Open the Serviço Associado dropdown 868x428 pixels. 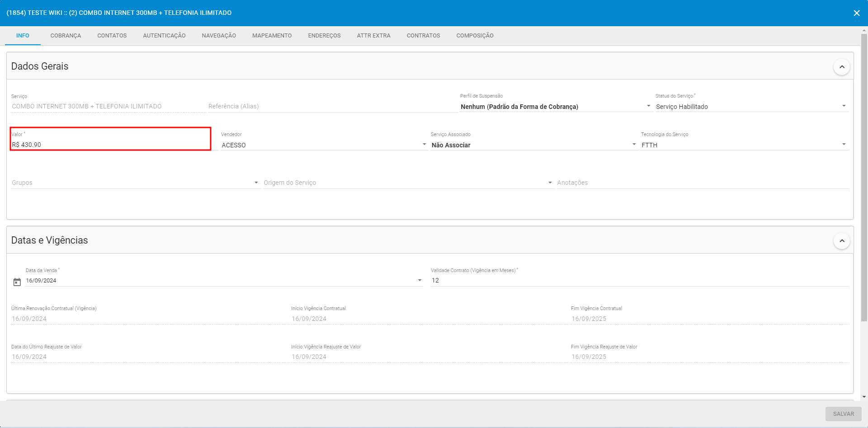(x=534, y=145)
